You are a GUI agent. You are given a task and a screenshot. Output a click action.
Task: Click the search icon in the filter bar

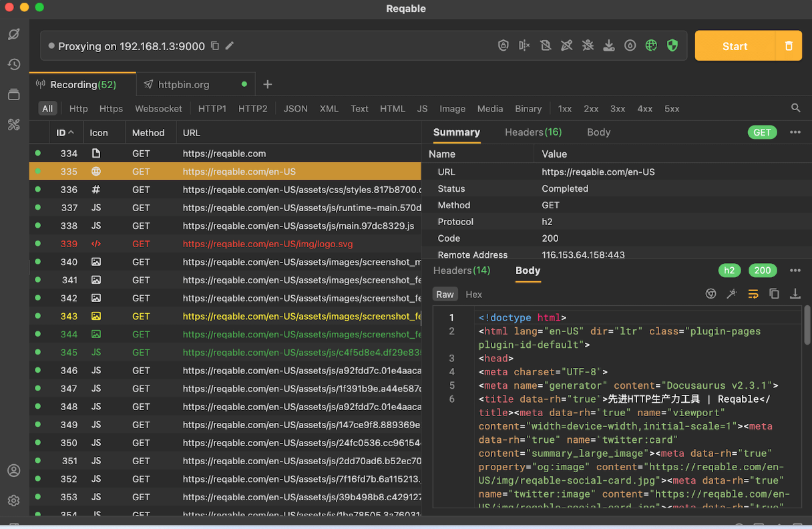795,108
